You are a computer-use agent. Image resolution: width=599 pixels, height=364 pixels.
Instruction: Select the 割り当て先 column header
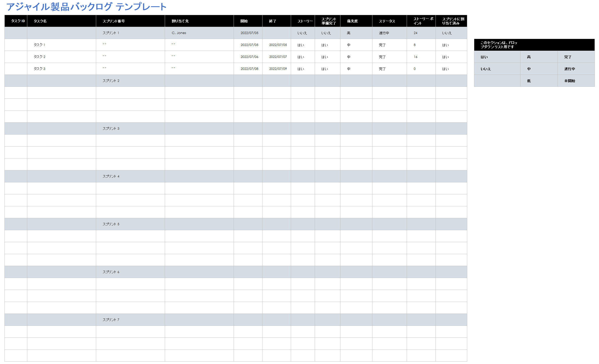pyautogui.click(x=199, y=21)
